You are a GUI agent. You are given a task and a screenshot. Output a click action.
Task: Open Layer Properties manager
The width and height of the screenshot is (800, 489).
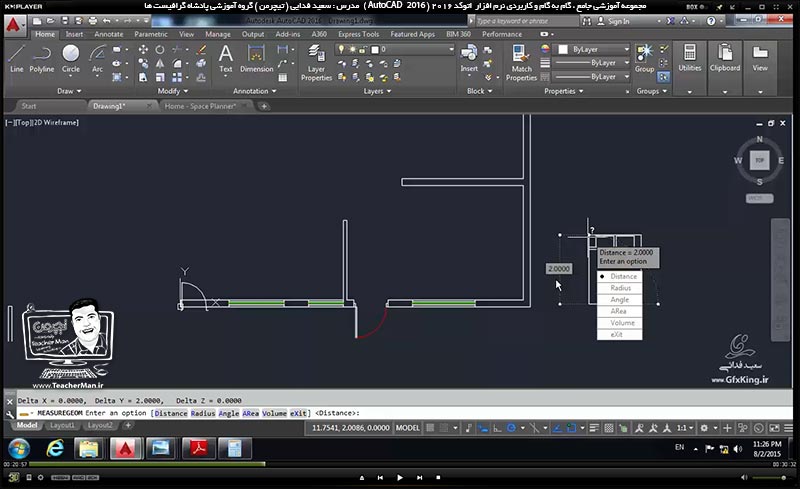[316, 63]
